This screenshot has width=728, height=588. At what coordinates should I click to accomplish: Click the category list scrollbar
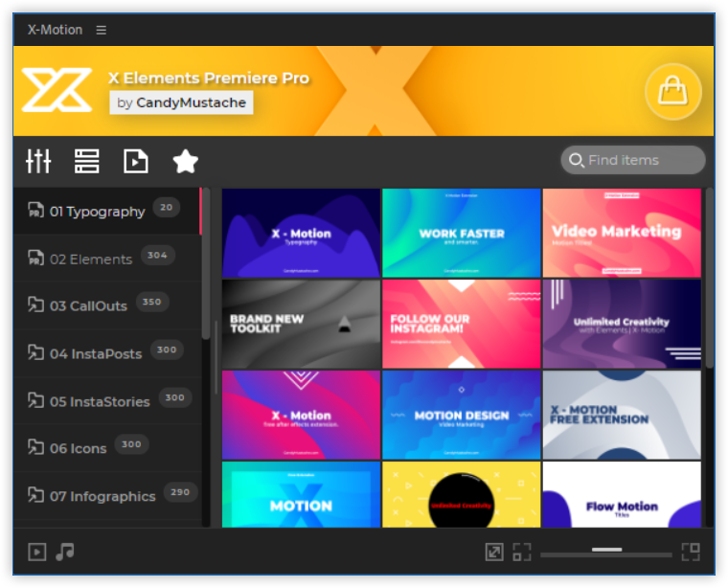tap(206, 263)
